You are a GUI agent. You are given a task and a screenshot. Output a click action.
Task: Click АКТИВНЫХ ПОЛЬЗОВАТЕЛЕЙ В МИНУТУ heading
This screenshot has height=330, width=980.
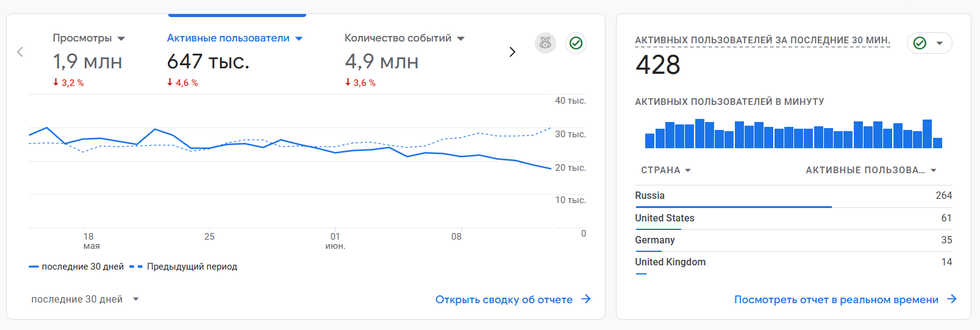729,102
